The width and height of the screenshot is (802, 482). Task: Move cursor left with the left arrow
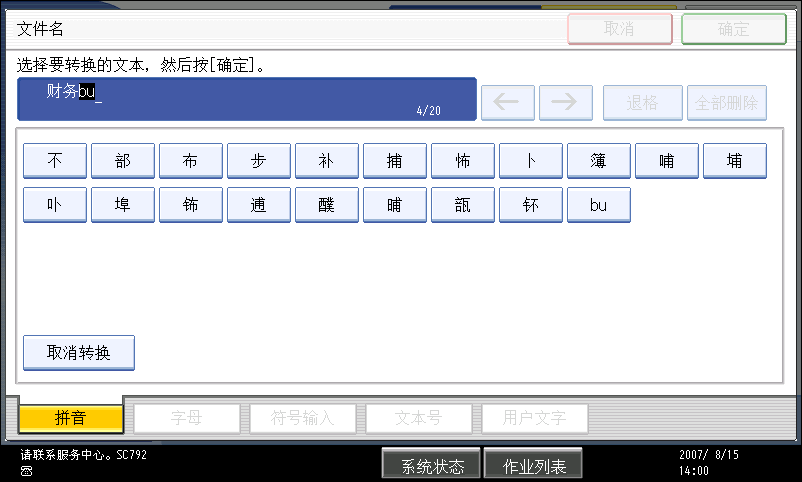[x=507, y=103]
